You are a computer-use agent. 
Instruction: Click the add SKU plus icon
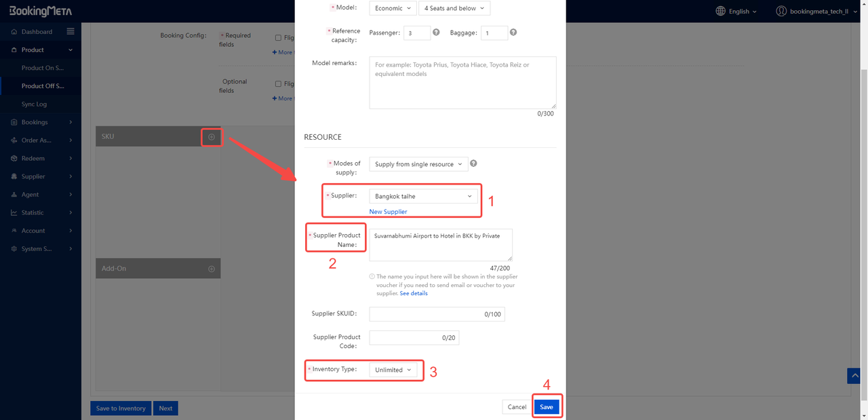point(212,137)
